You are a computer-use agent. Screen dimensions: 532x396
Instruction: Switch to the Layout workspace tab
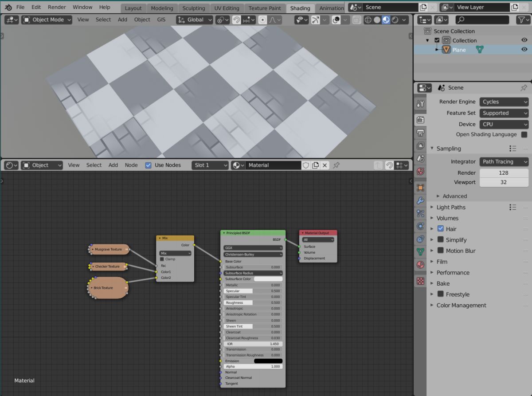tap(133, 8)
